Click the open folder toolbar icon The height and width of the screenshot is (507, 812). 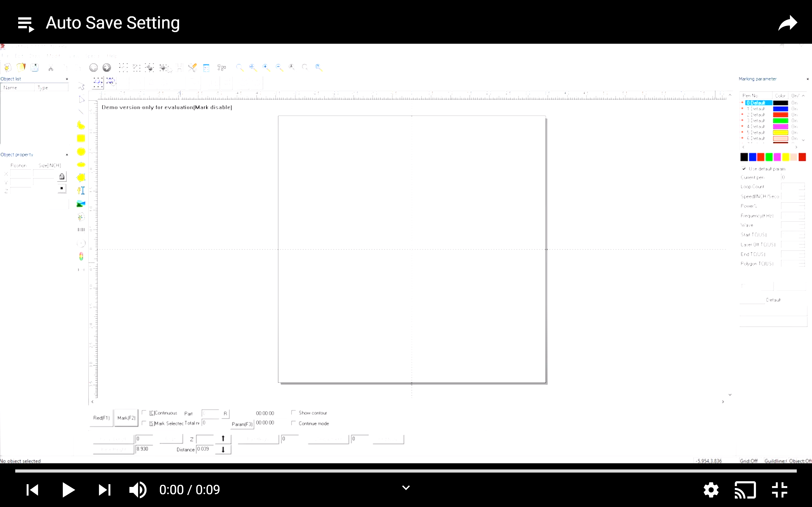[x=21, y=68]
